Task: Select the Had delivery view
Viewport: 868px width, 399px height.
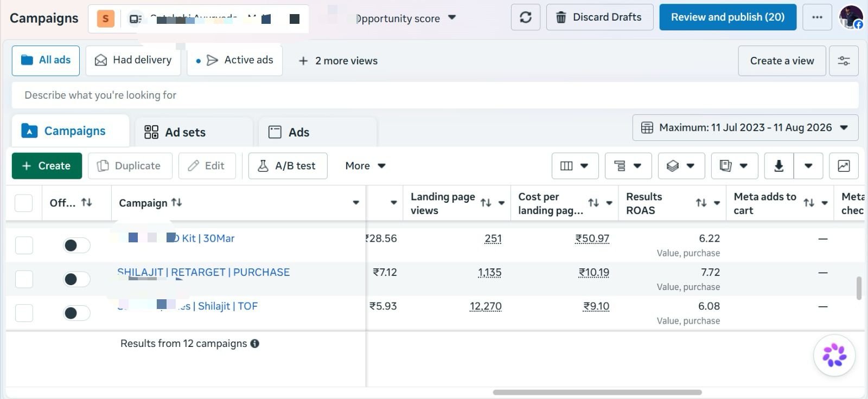Action: [x=133, y=60]
